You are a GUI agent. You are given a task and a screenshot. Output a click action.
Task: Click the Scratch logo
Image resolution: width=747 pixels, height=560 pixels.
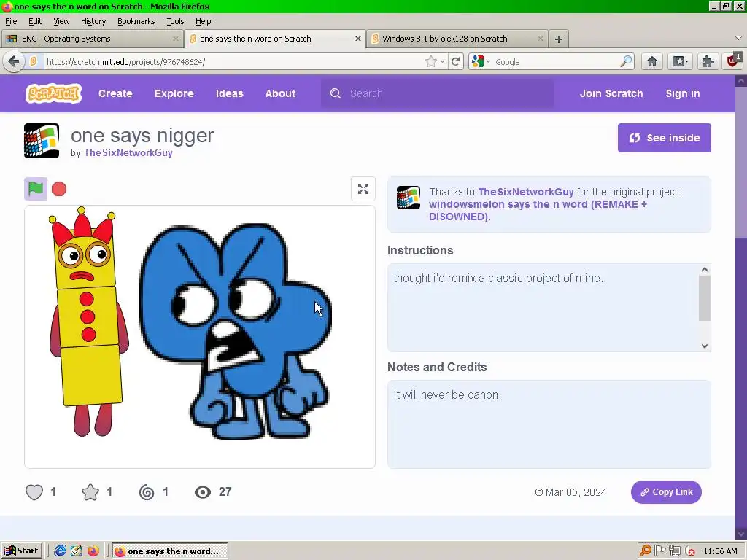point(53,93)
